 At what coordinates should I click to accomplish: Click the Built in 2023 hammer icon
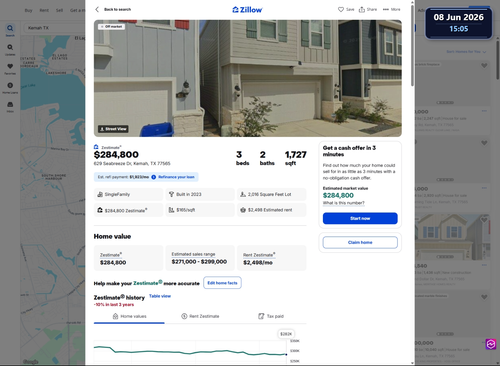[x=171, y=194]
